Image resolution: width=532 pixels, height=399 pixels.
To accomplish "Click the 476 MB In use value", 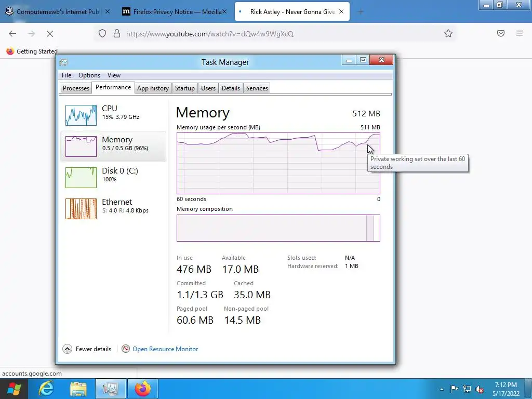I will [194, 270].
